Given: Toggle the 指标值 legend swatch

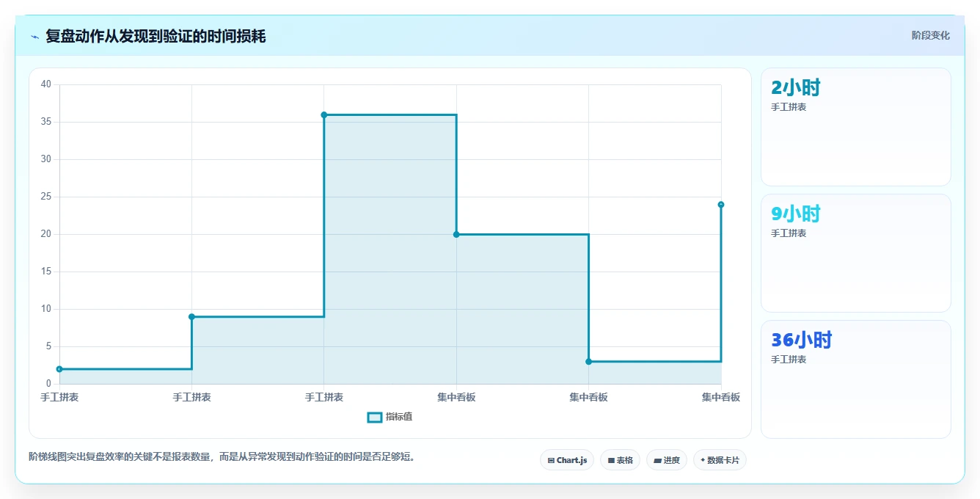Looking at the screenshot, I should tap(374, 417).
